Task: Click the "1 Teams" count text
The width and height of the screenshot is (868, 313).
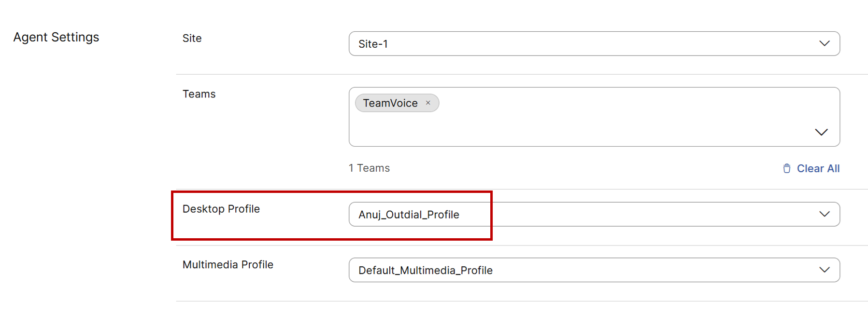Action: point(369,168)
